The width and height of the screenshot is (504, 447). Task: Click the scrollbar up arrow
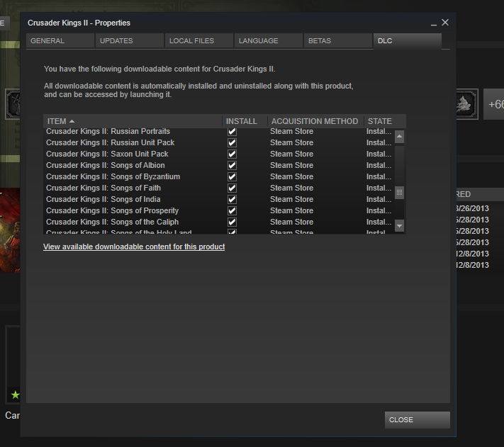399,136
